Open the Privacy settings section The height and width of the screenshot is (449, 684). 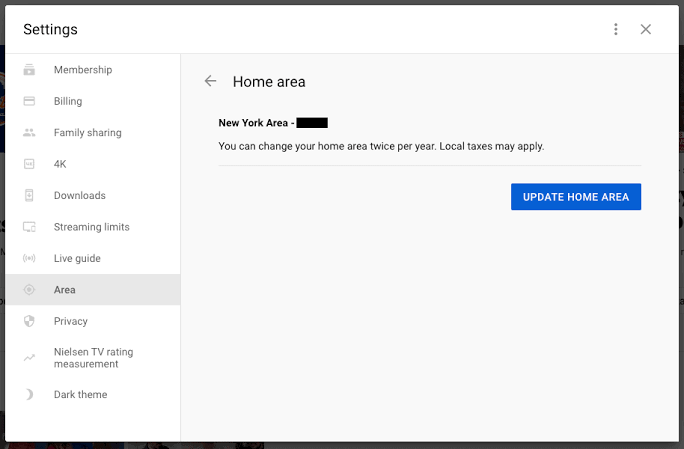coord(93,321)
